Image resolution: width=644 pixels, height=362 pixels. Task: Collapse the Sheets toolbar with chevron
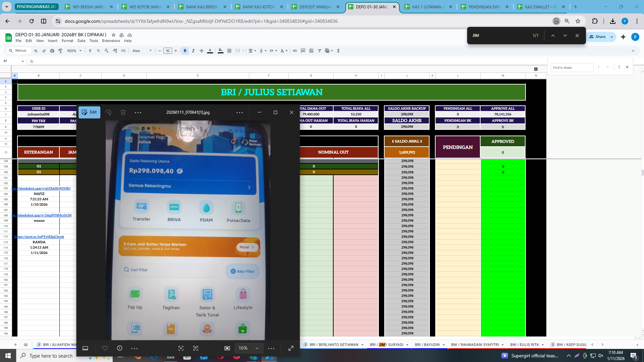[x=633, y=51]
